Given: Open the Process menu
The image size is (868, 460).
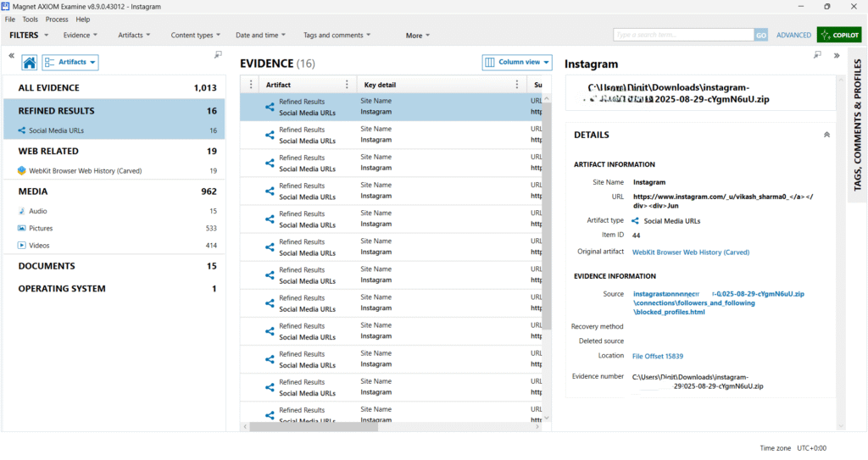Looking at the screenshot, I should tap(57, 19).
